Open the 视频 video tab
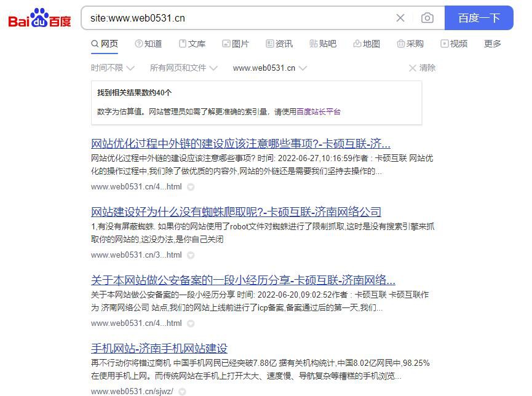 coord(454,44)
